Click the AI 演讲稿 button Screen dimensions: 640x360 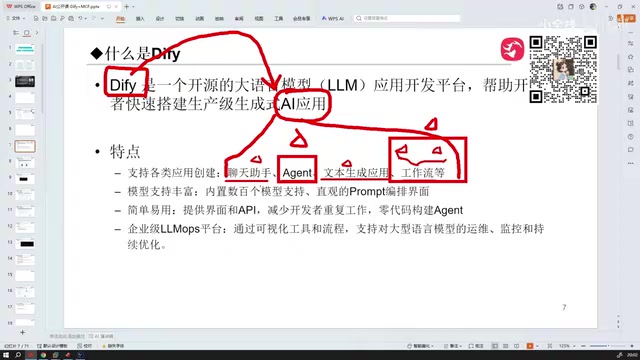[101, 336]
